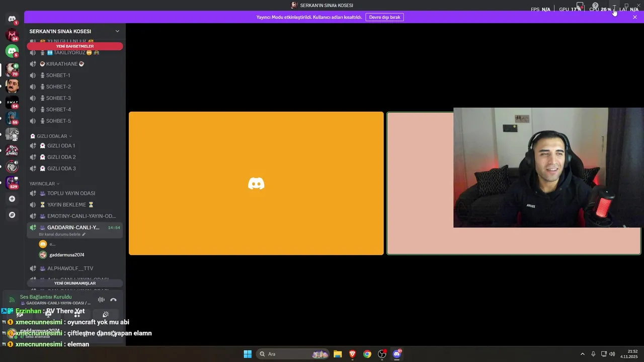
Task: Join the GIZLI ODA 1 channel
Action: pyautogui.click(x=74, y=146)
